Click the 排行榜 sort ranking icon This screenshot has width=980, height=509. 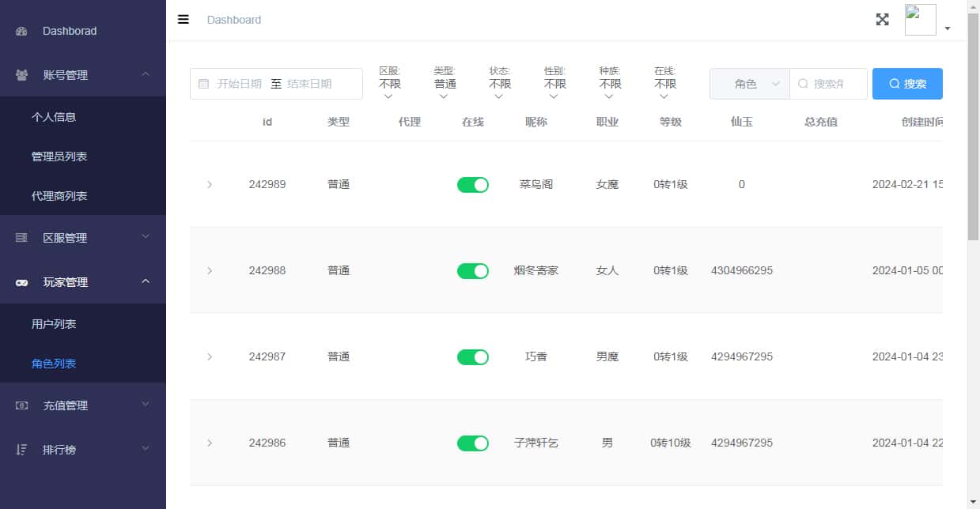point(22,450)
